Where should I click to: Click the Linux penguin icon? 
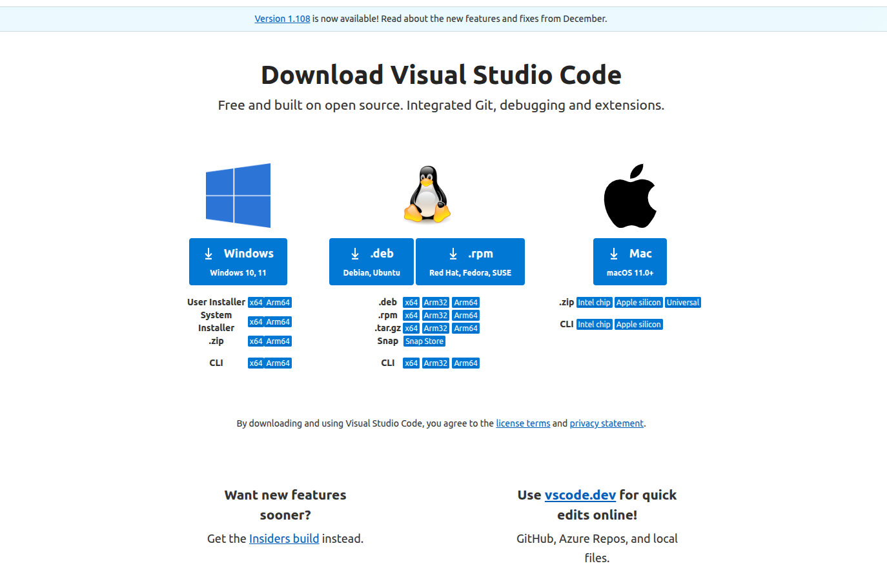[x=426, y=194]
